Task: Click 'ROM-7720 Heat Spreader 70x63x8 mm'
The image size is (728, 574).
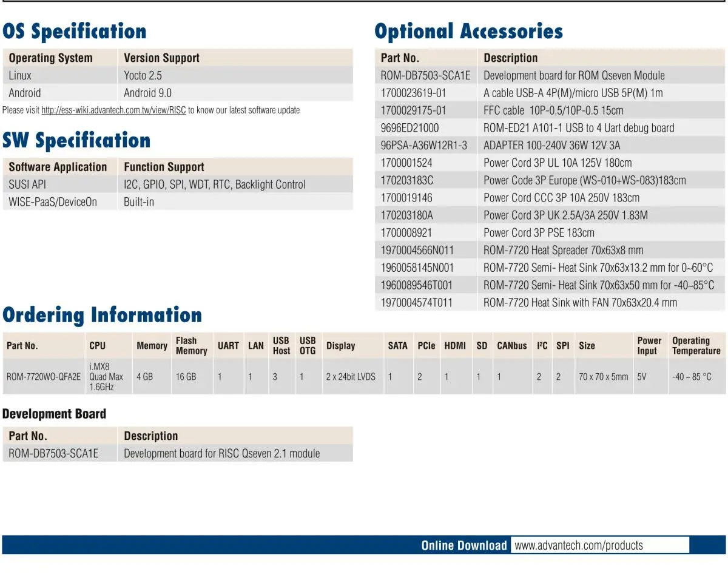Action: (563, 250)
